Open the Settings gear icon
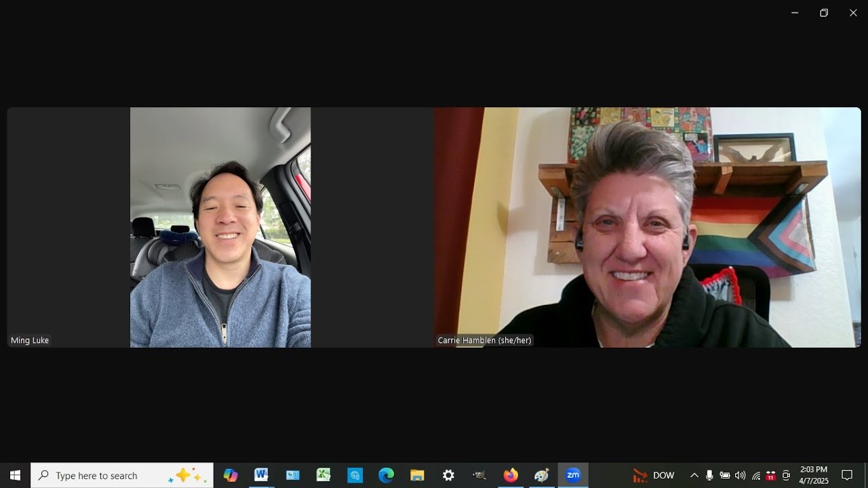The image size is (868, 488). (x=448, y=475)
